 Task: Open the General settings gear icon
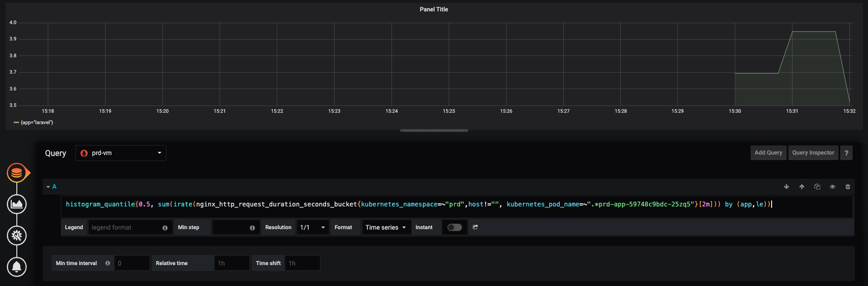point(17,236)
